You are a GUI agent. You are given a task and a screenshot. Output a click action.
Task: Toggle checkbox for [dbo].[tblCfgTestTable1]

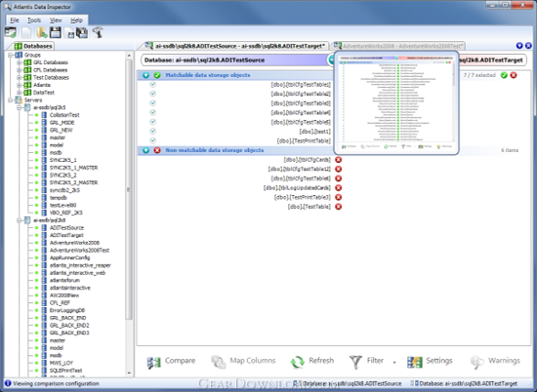point(152,84)
